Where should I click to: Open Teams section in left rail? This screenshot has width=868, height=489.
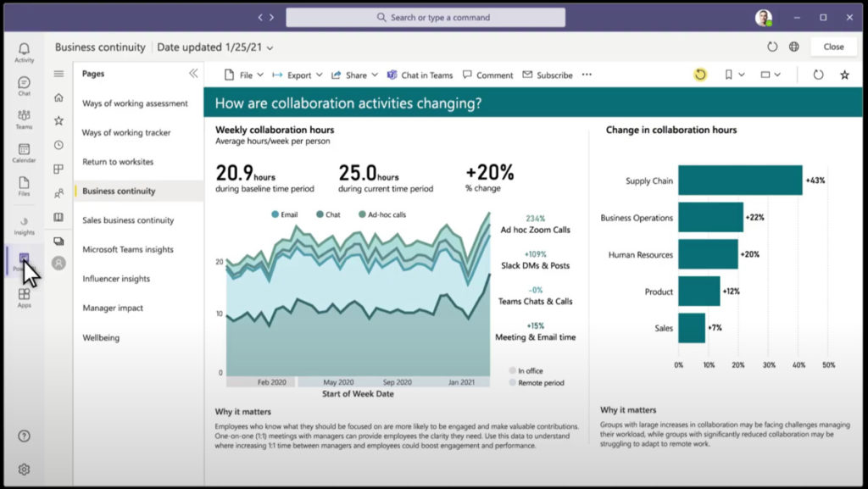24,119
